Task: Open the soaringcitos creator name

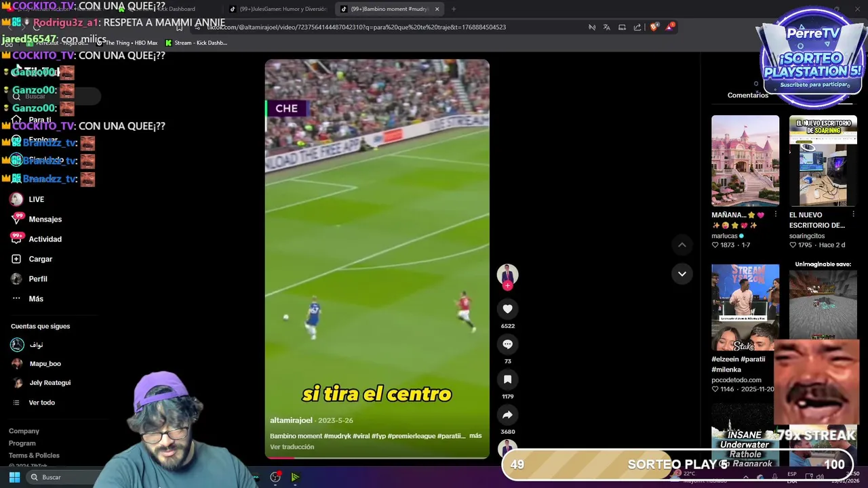Action: pyautogui.click(x=806, y=236)
